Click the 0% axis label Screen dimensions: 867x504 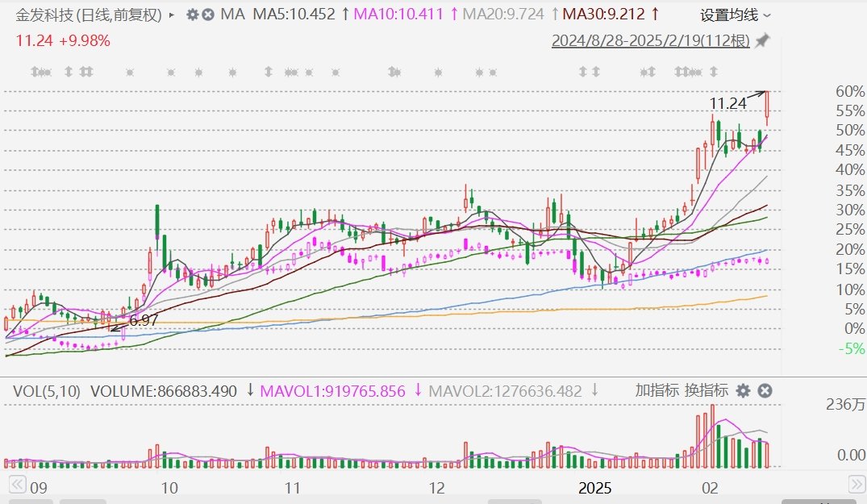pos(854,329)
